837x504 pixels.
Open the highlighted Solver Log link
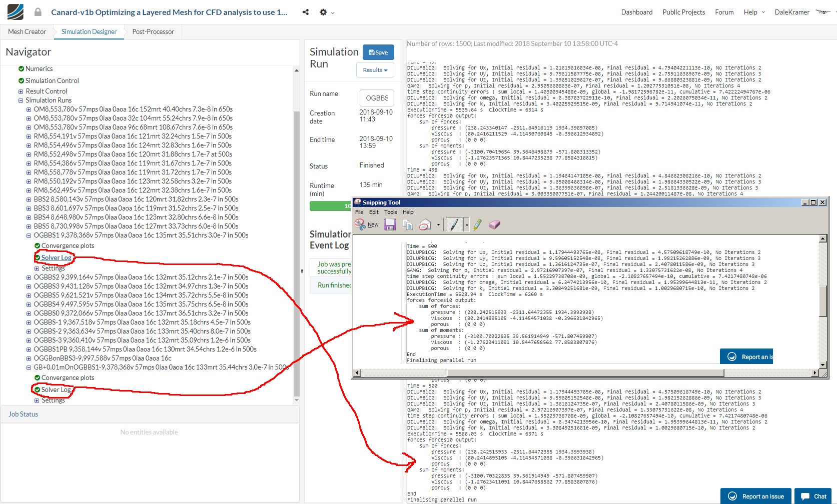pyautogui.click(x=56, y=257)
